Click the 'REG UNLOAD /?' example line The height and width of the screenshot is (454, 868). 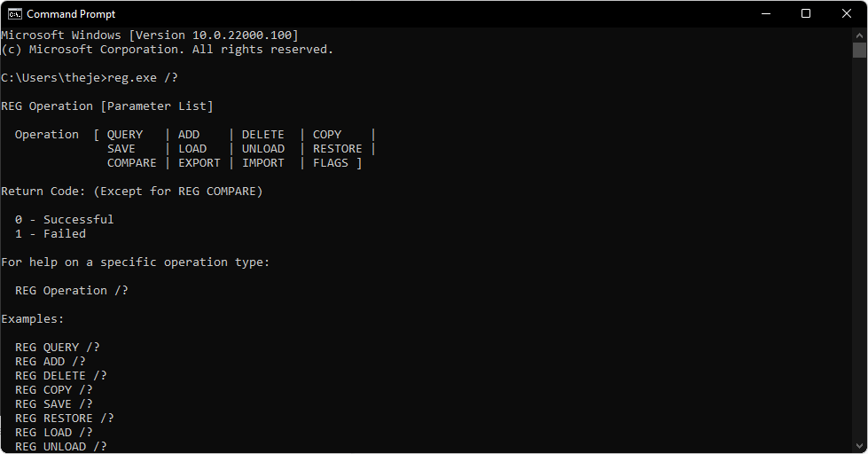61,446
